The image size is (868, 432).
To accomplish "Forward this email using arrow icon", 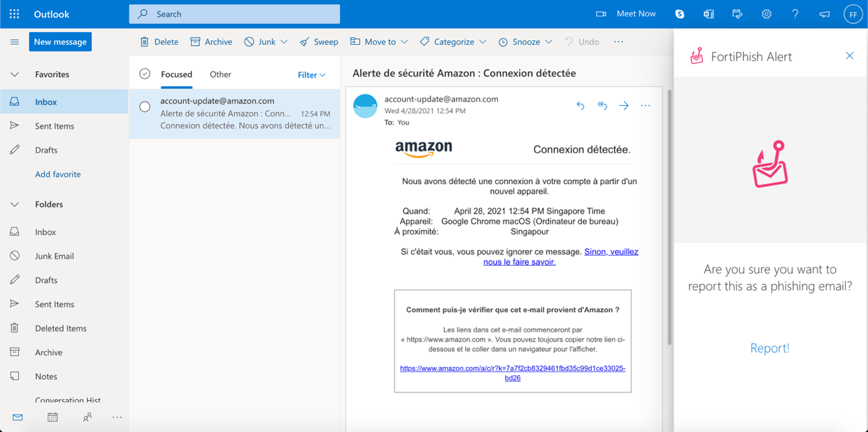I will click(x=623, y=106).
